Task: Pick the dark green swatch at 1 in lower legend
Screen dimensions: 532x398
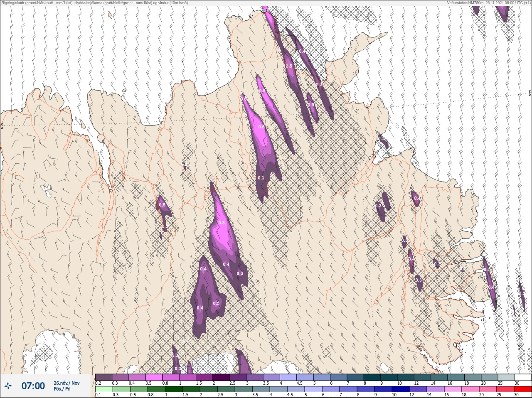Action: tap(173, 389)
